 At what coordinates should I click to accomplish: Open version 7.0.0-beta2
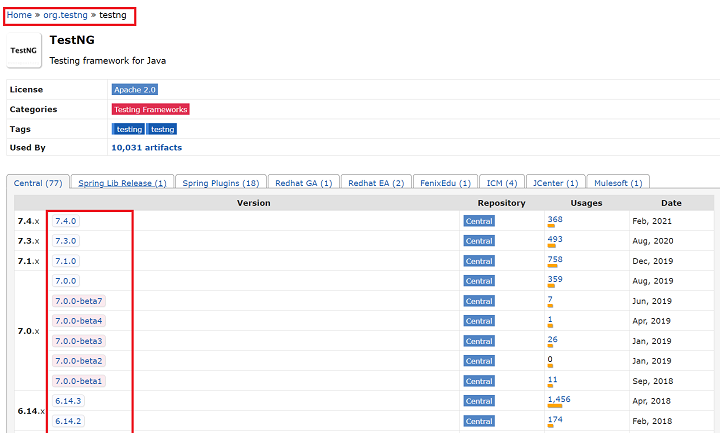pos(79,360)
